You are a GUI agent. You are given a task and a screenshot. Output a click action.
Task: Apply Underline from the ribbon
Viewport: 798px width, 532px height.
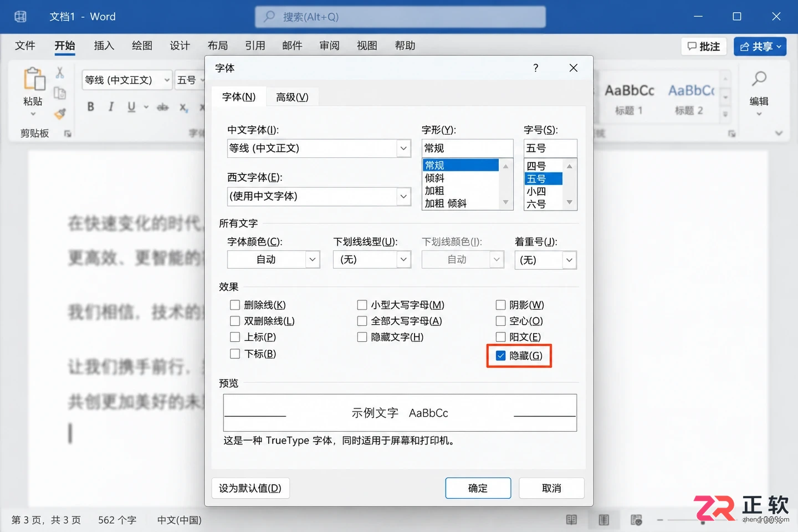tap(131, 107)
